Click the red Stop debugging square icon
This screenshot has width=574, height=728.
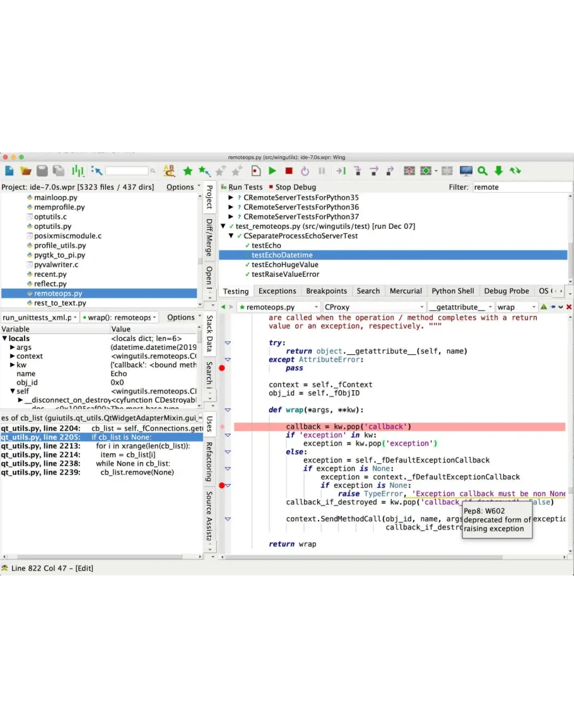289,171
